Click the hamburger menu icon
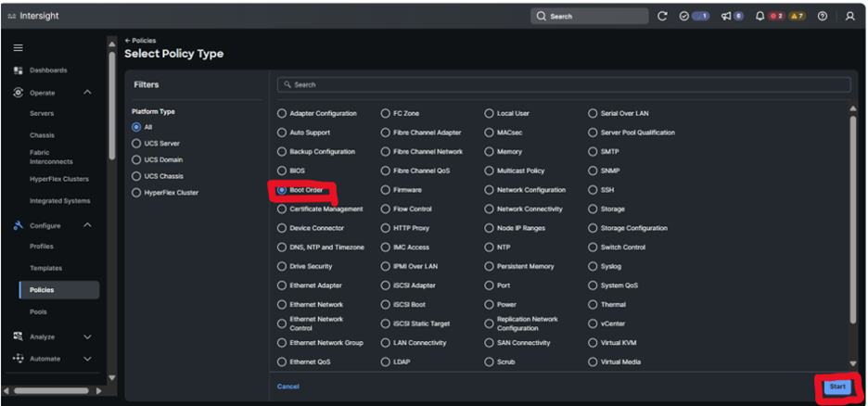Screen dimensions: 868x406 coord(18,47)
